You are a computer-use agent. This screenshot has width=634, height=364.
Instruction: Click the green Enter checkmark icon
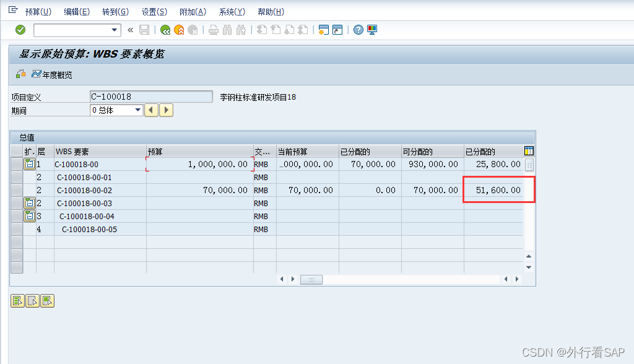[x=20, y=30]
